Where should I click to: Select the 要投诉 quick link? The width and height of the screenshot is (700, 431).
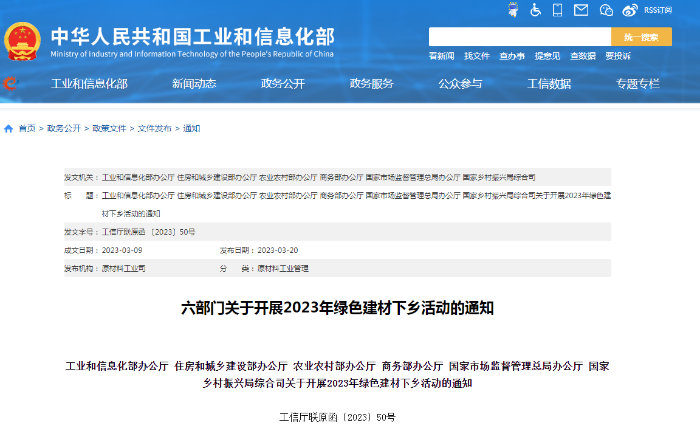(617, 56)
